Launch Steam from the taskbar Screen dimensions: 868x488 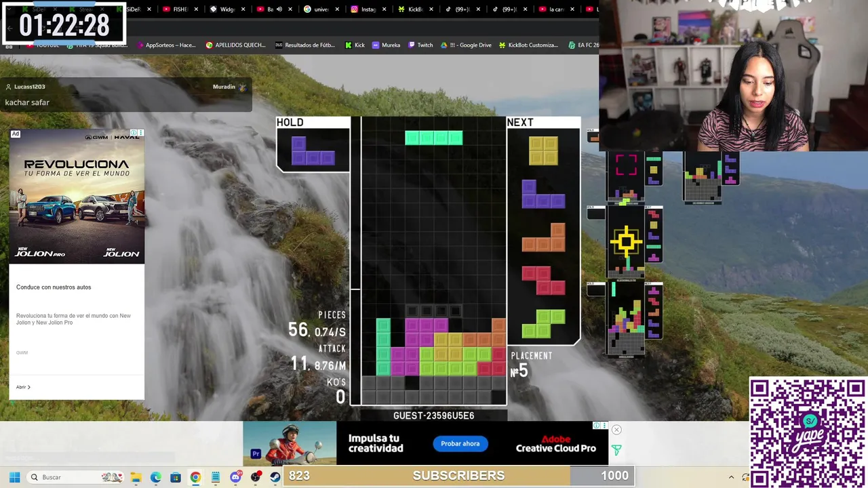(x=275, y=477)
